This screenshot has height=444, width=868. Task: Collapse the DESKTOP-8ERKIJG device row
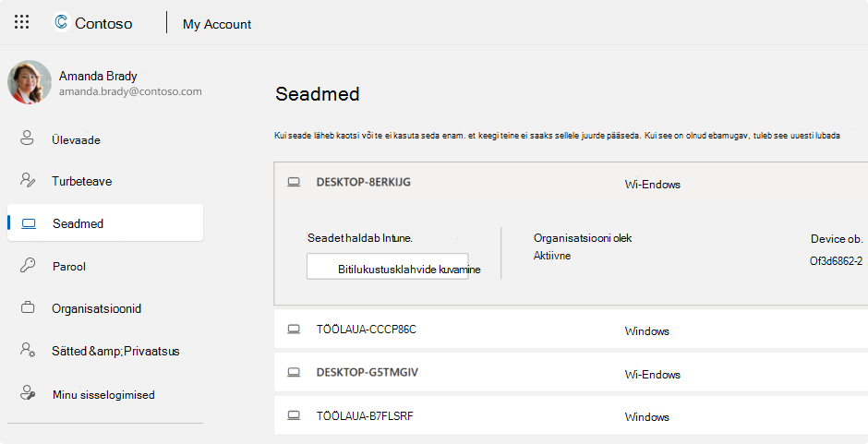coord(571,183)
